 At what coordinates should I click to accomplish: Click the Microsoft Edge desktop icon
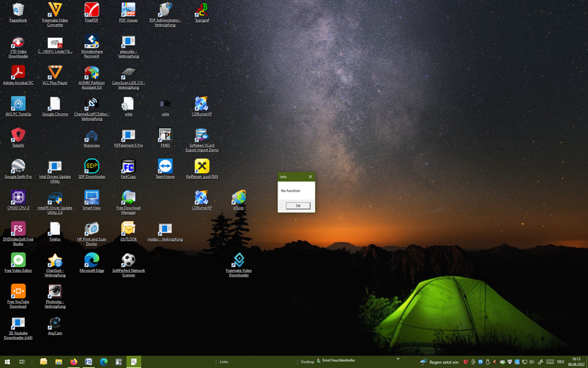[x=91, y=262]
